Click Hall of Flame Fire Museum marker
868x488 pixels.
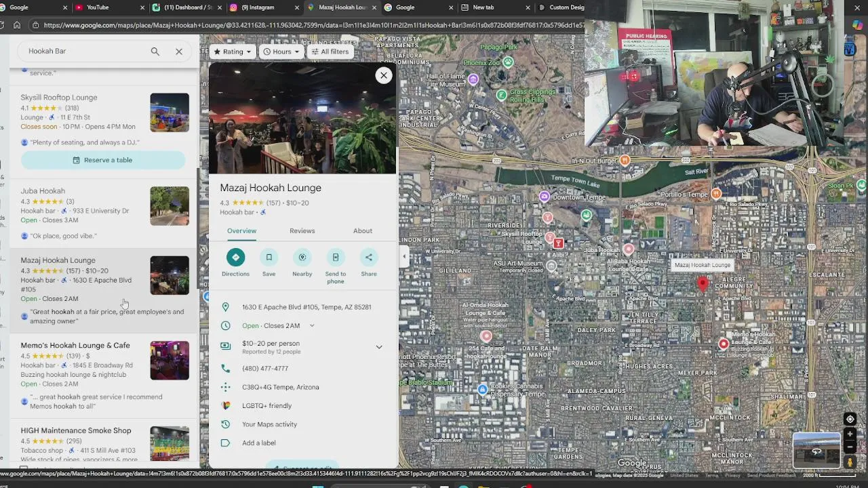[x=473, y=79]
